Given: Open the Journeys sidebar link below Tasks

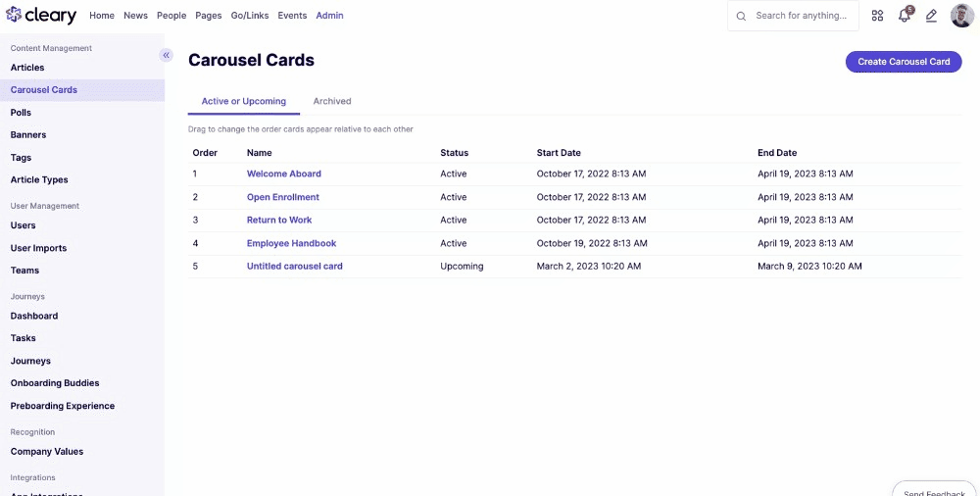Looking at the screenshot, I should tap(30, 361).
